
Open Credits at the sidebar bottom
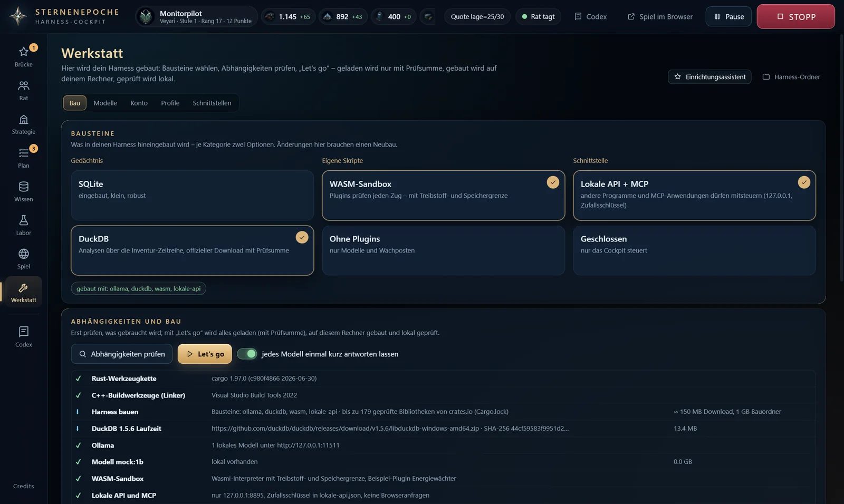pos(23,486)
